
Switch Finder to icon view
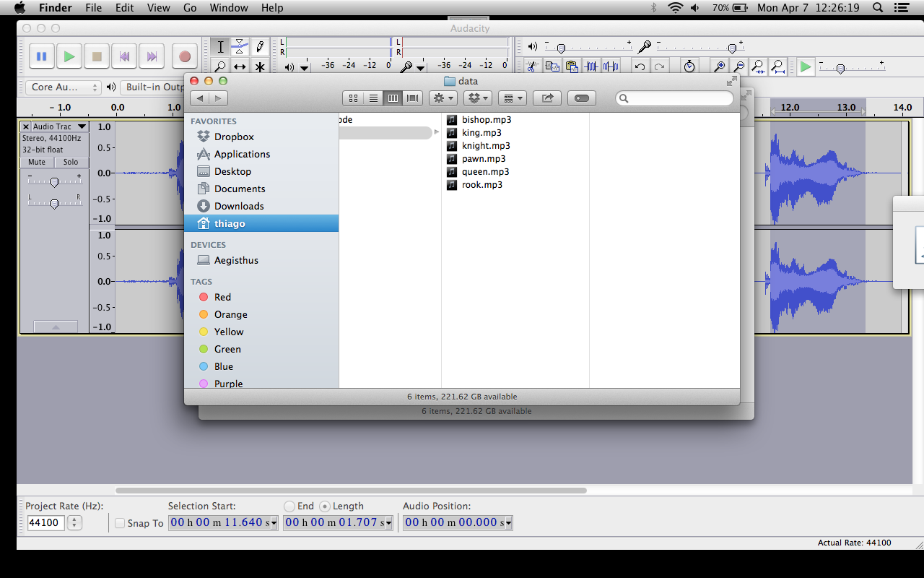pyautogui.click(x=353, y=98)
